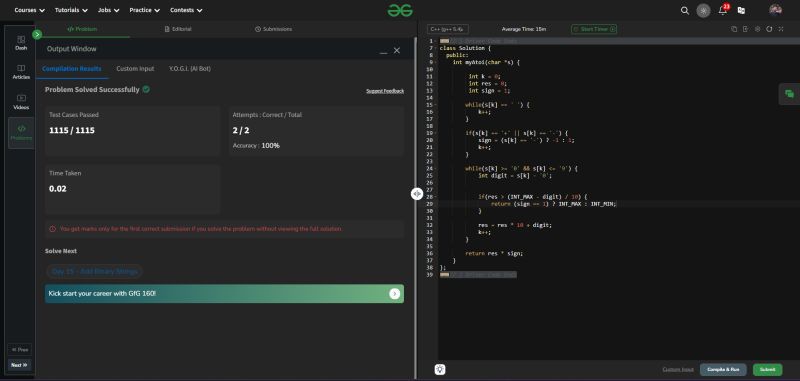Open the C++ language selector dropdown

[x=447, y=29]
